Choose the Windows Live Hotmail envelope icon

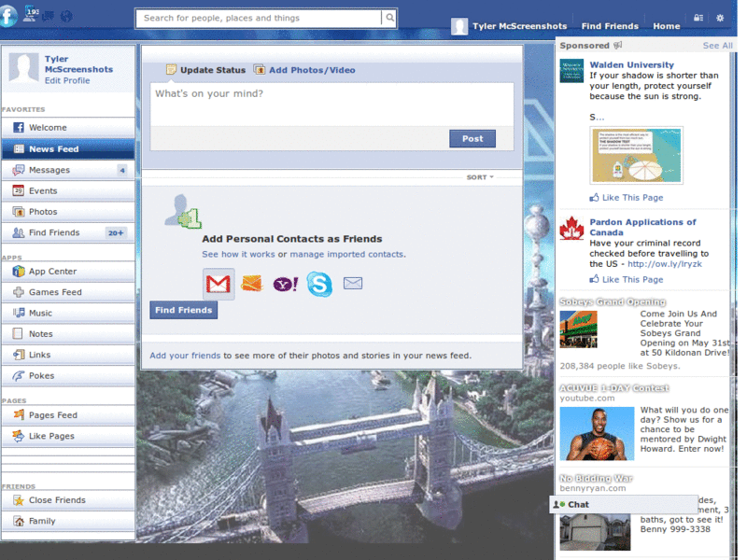click(251, 284)
